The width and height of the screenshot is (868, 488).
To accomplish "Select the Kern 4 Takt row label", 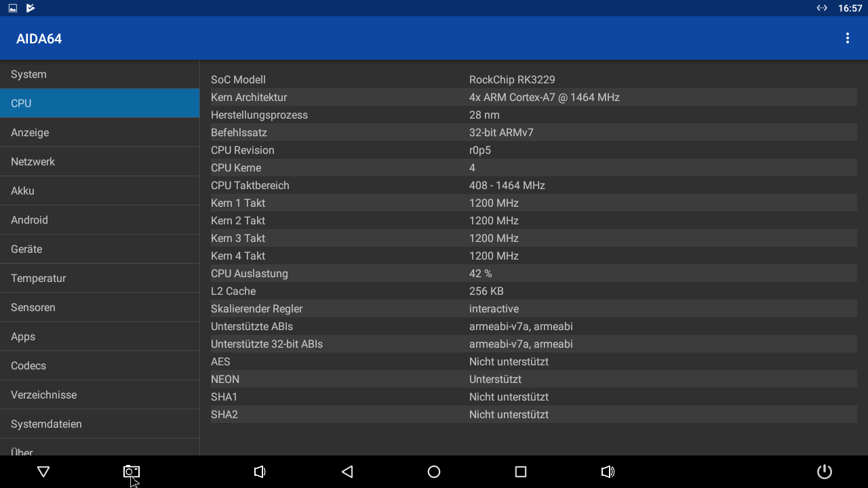I will [238, 256].
